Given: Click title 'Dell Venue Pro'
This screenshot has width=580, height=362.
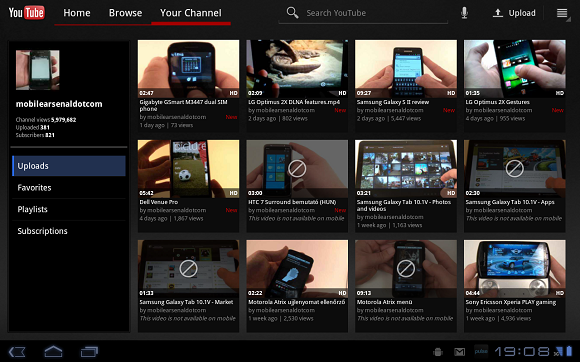Looking at the screenshot, I should tap(159, 202).
